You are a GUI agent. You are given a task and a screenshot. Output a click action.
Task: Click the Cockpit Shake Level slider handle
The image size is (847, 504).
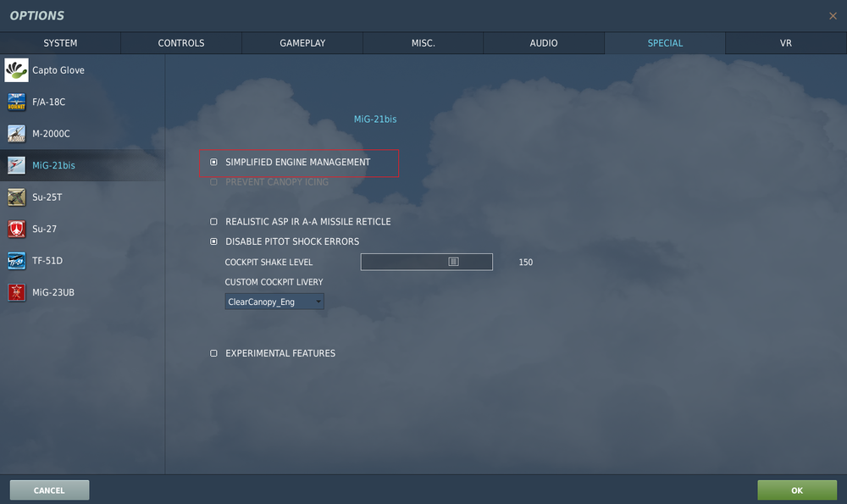click(x=453, y=262)
